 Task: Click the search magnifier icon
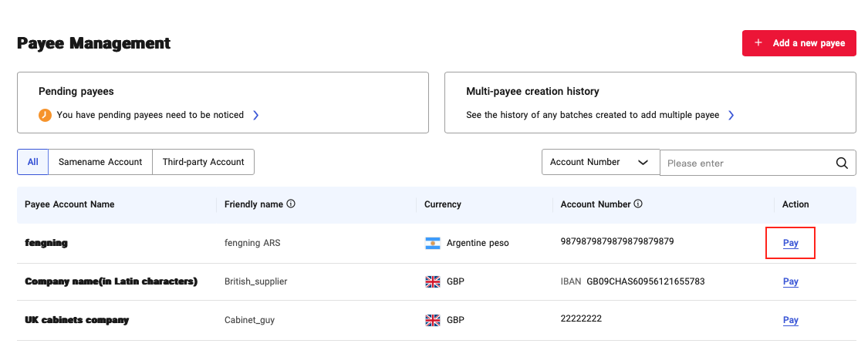842,163
